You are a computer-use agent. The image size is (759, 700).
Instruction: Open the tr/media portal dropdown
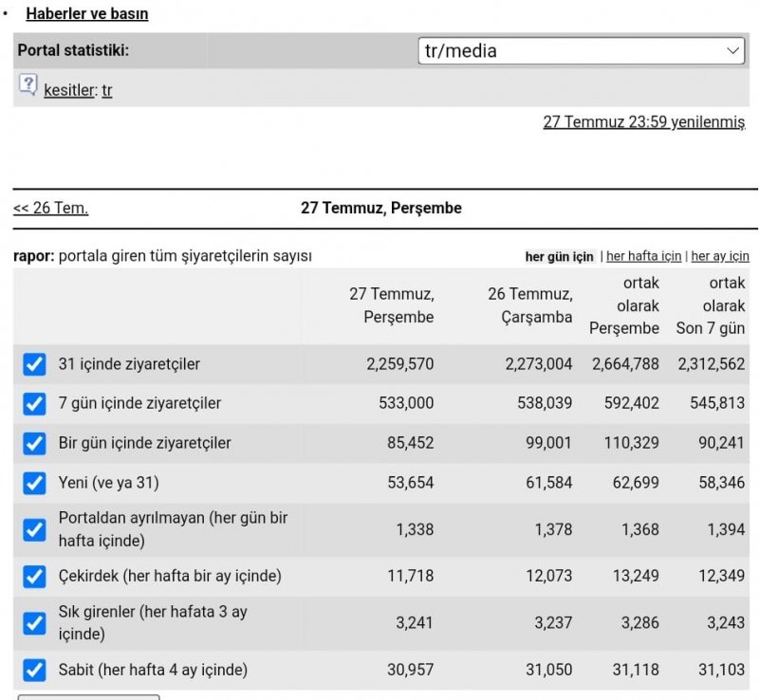(581, 51)
